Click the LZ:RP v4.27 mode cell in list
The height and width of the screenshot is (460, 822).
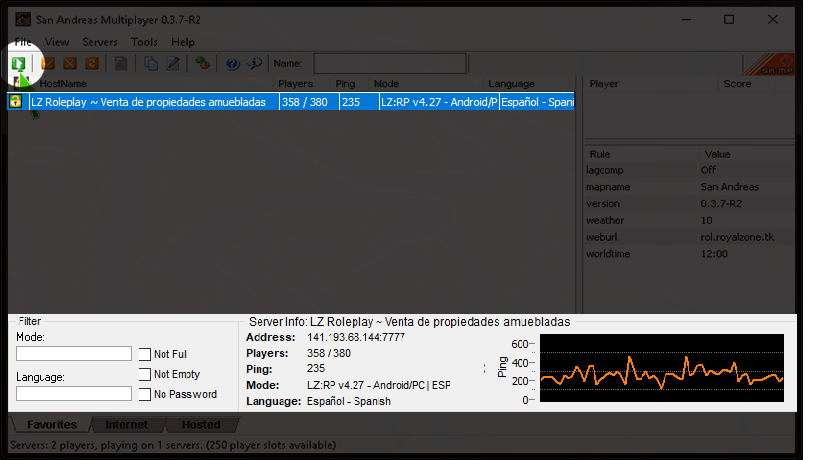(439, 102)
